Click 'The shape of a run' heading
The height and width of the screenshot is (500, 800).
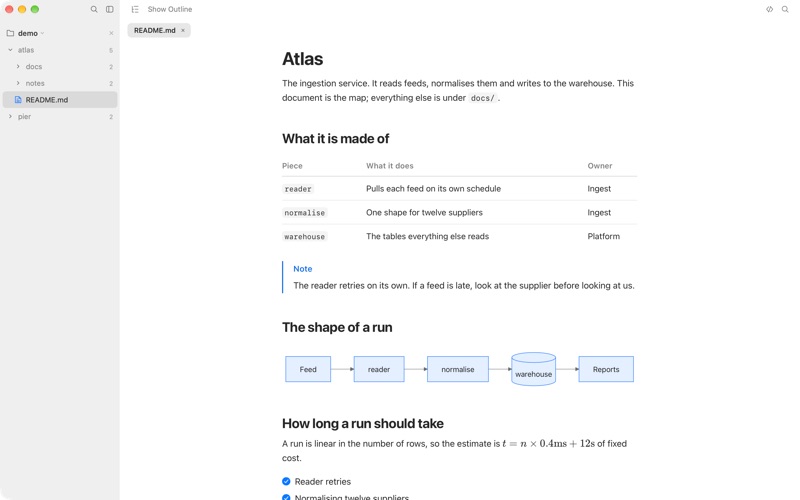pyautogui.click(x=337, y=328)
